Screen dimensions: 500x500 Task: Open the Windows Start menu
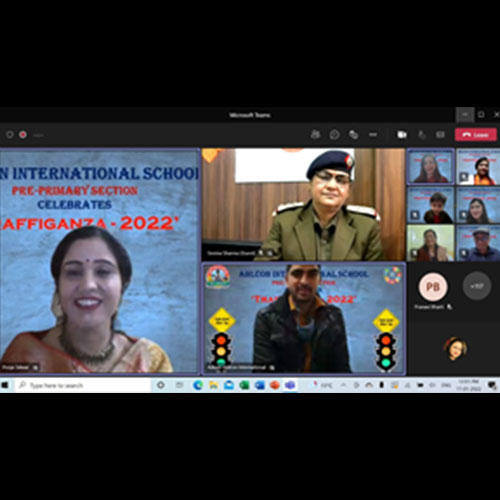[5, 385]
